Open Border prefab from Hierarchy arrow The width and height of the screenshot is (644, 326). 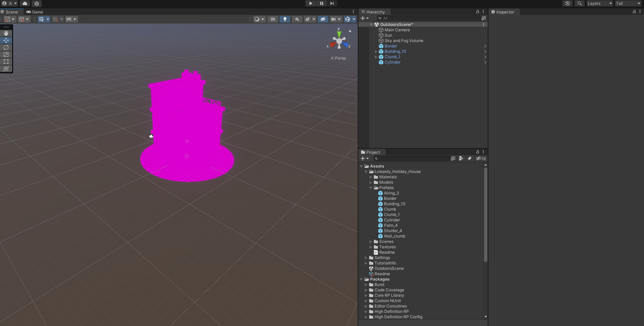485,46
